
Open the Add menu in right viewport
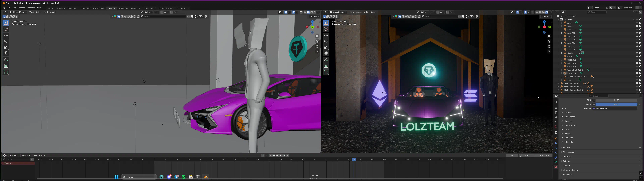click(x=366, y=12)
